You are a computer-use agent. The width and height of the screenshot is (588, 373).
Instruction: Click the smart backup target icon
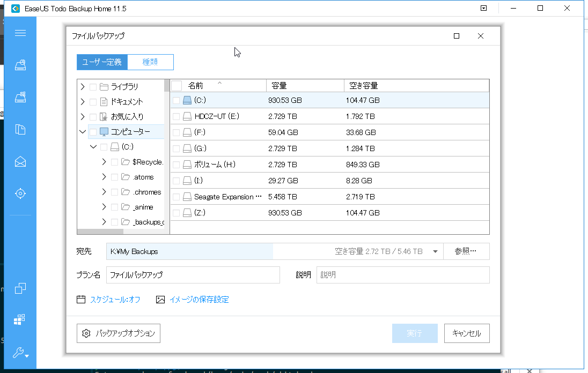click(20, 193)
